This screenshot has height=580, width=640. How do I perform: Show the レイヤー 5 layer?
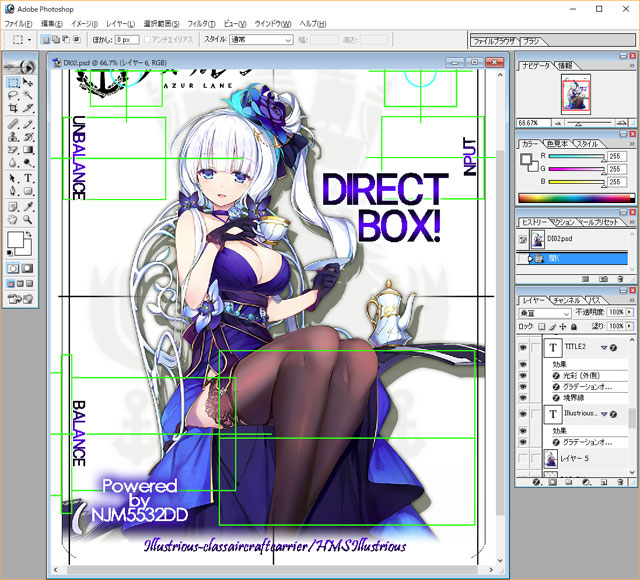pos(523,459)
